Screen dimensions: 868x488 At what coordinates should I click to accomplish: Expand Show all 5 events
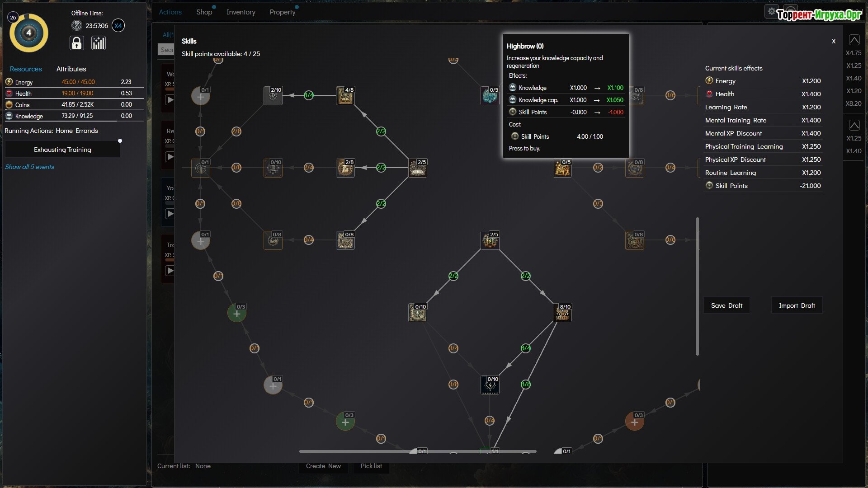click(x=29, y=167)
